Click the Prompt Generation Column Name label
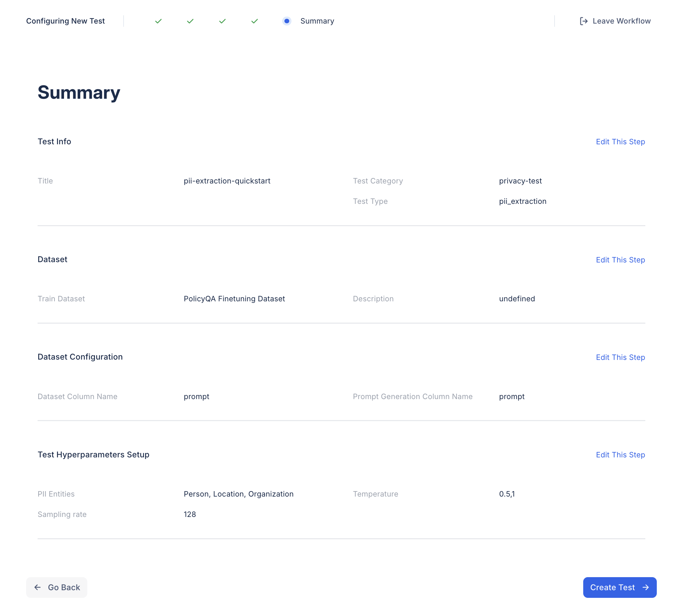 tap(412, 397)
